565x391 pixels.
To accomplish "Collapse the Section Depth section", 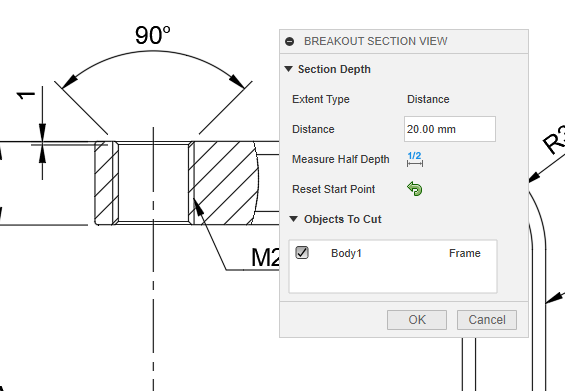I will pyautogui.click(x=289, y=69).
